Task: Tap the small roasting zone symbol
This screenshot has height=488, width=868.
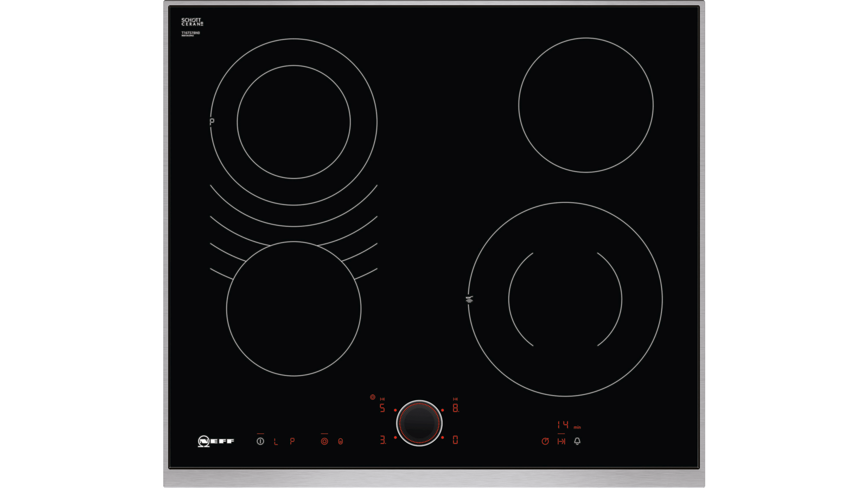Action: (340, 441)
